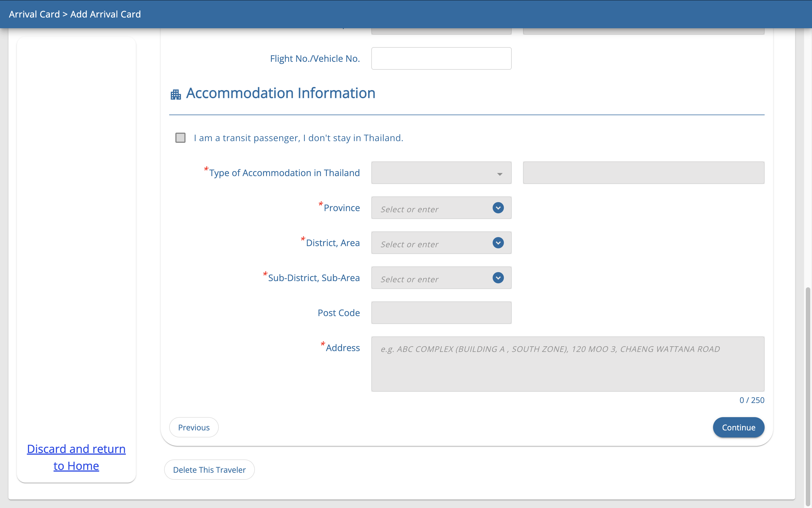Click Delete This Traveler button
The width and height of the screenshot is (812, 508).
[x=209, y=470]
